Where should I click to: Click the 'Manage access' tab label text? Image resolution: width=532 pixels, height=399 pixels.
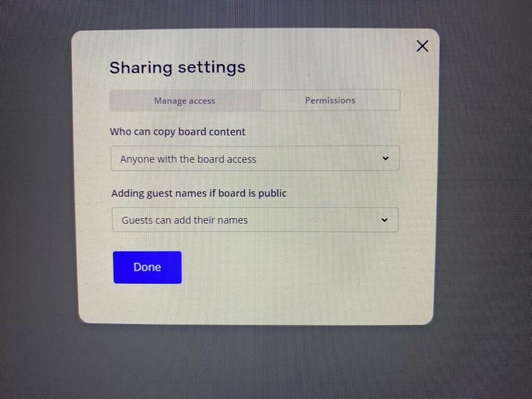tap(185, 101)
